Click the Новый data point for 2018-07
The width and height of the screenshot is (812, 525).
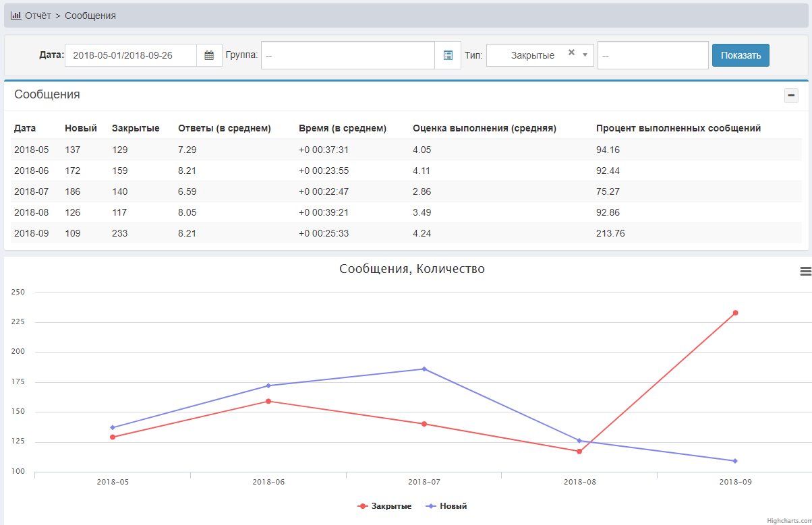tap(424, 369)
